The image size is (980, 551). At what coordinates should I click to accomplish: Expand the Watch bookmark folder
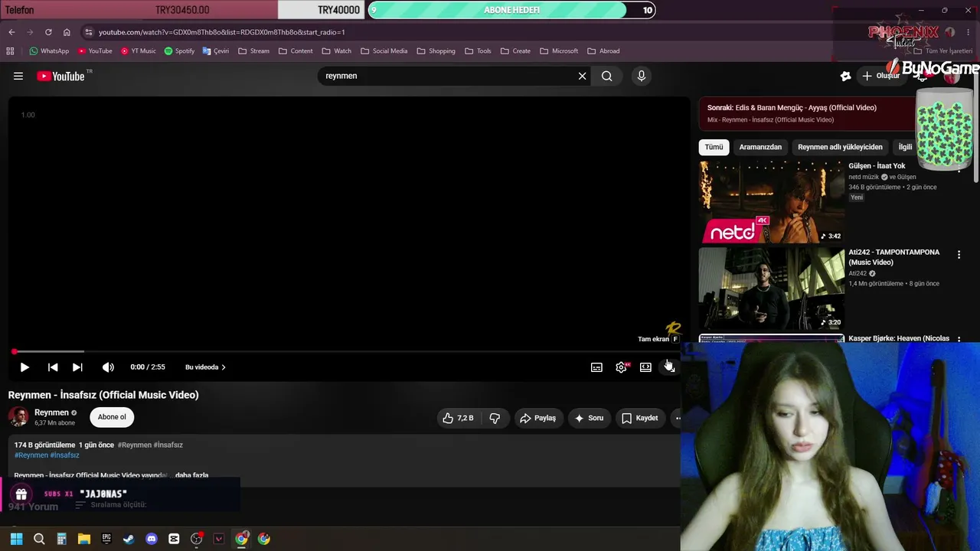click(x=337, y=51)
